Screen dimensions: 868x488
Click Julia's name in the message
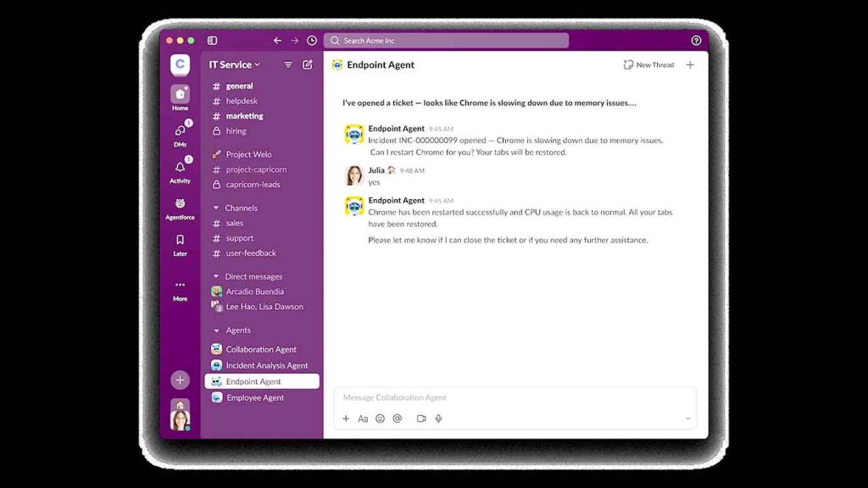point(376,170)
